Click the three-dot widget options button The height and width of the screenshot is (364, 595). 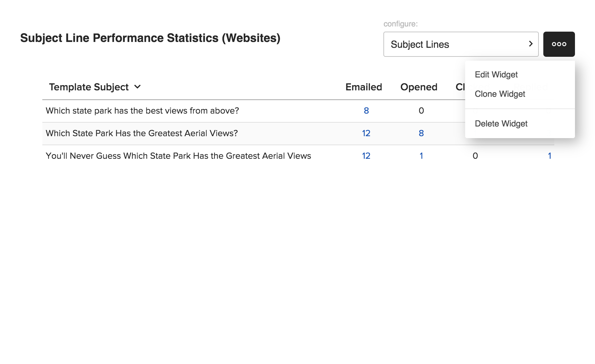coord(559,44)
